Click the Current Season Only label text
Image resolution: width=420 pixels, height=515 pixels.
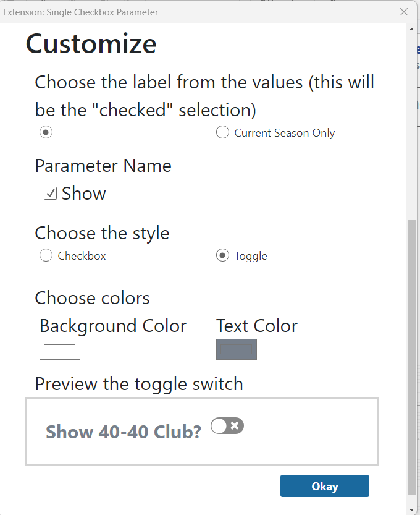tap(285, 133)
